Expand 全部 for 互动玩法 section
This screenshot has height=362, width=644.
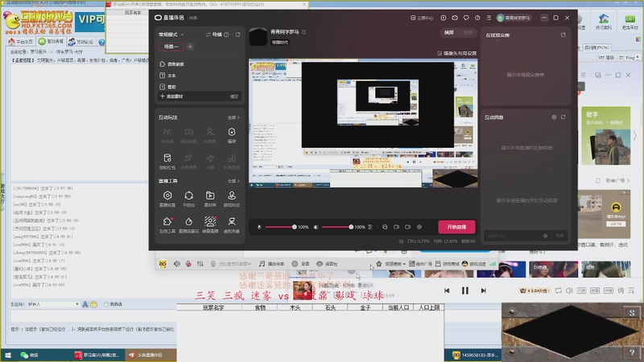(x=233, y=117)
